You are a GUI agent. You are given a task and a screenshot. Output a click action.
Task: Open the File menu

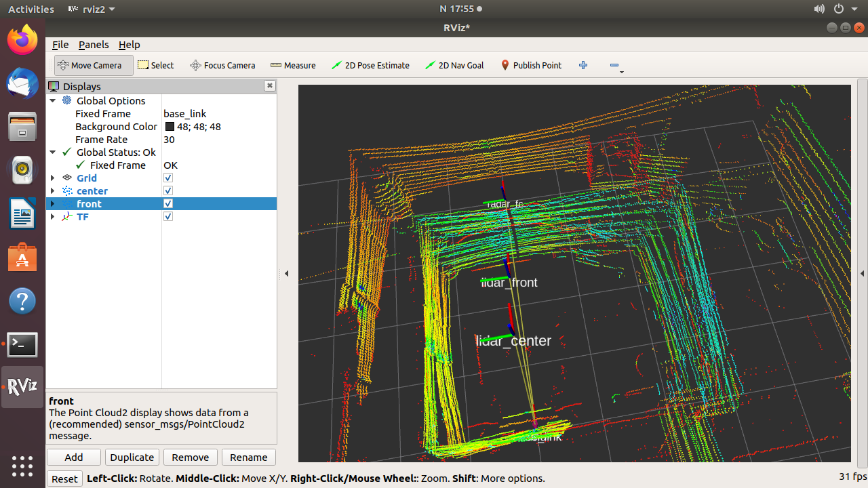point(60,45)
